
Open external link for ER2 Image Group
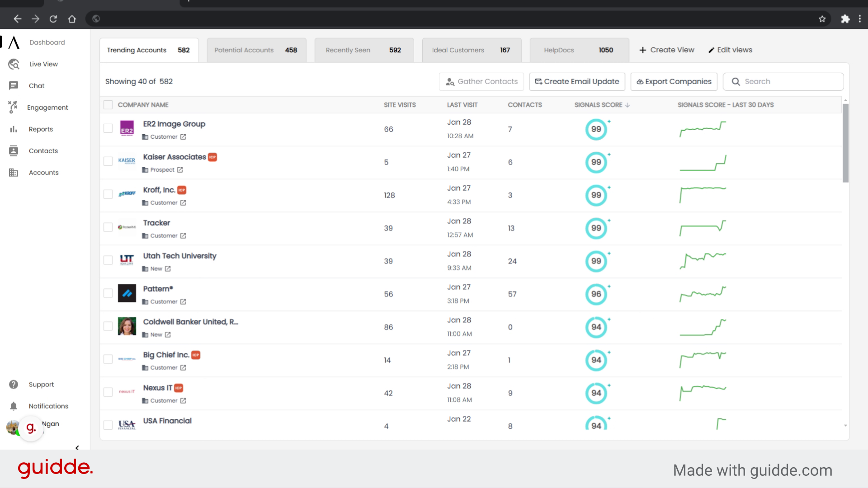(183, 137)
